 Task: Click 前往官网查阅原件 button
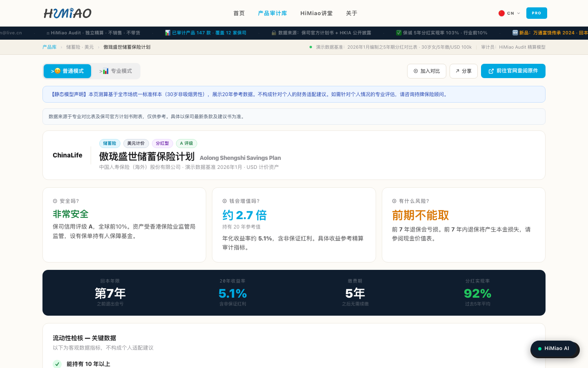pyautogui.click(x=513, y=71)
